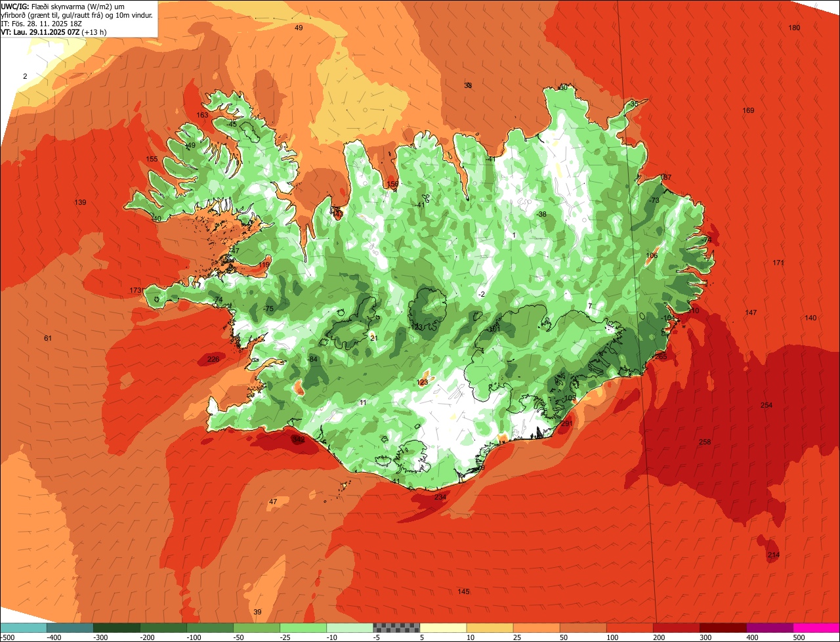Click the map value '-45' in the Westfjords

tap(232, 124)
